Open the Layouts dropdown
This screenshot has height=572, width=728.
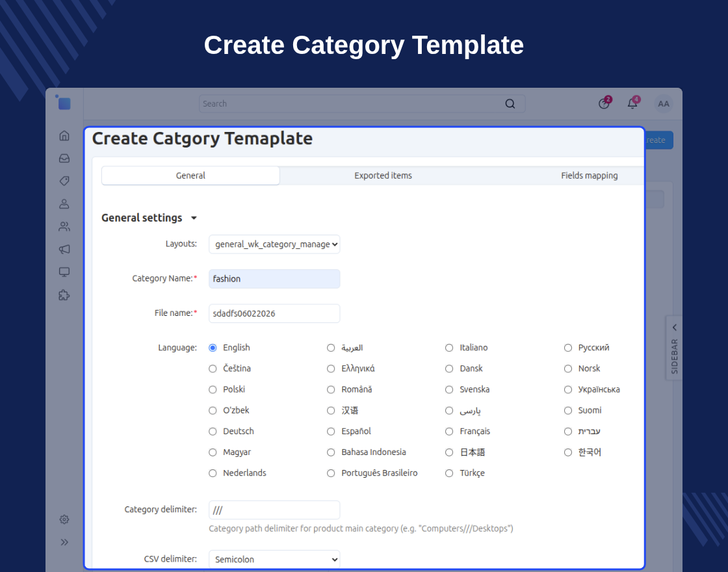coord(274,244)
